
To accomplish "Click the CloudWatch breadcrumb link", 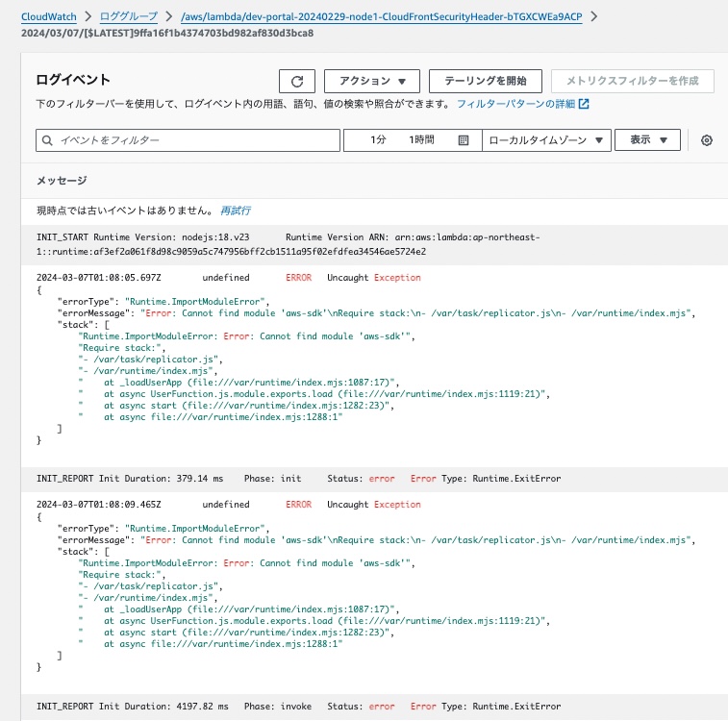I will (49, 16).
